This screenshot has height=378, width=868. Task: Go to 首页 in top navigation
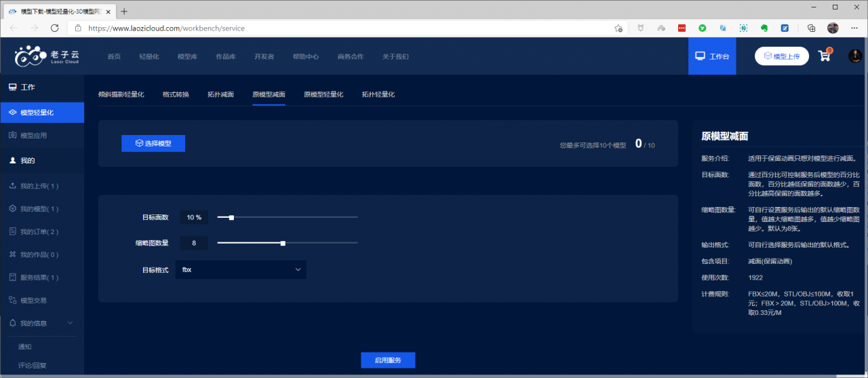114,56
